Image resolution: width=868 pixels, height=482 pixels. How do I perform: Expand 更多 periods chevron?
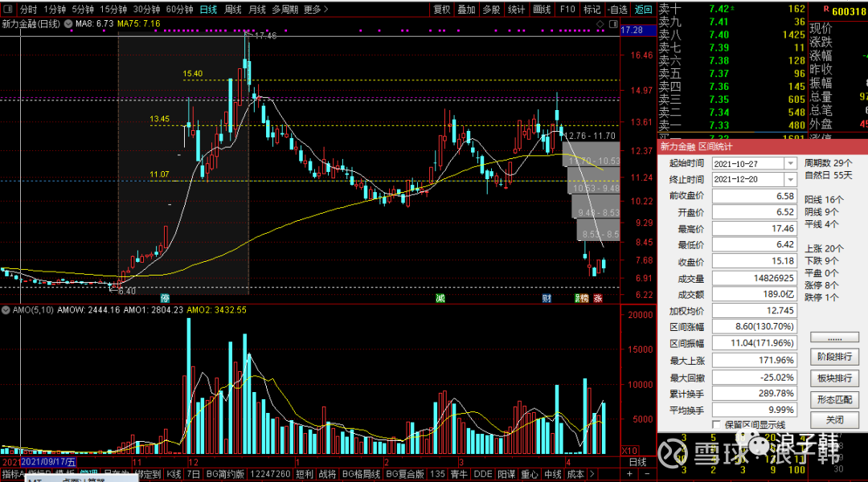pos(325,10)
